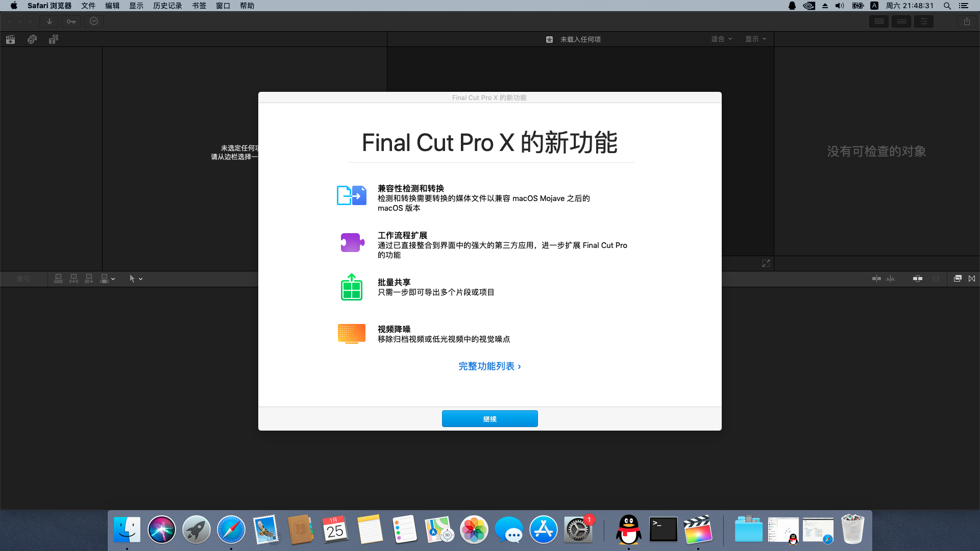Open the 适合 zoom dropdown in viewer
This screenshot has height=551, width=980.
[x=721, y=39]
